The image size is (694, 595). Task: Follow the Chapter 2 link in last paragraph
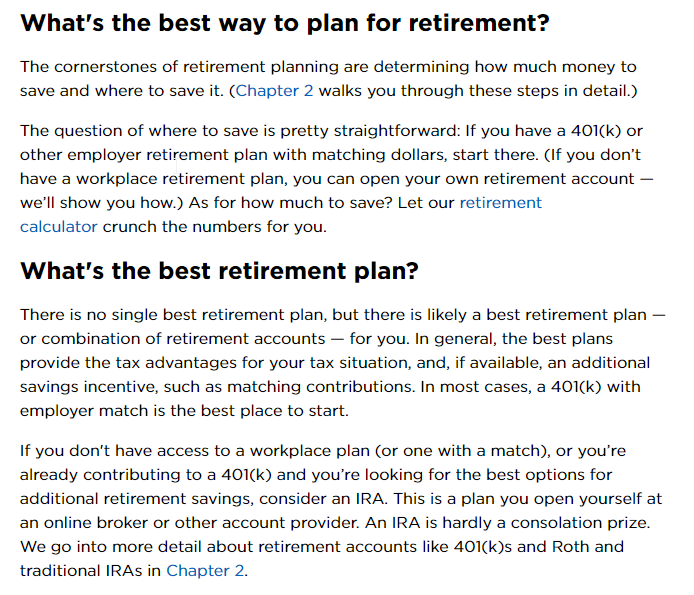click(205, 571)
